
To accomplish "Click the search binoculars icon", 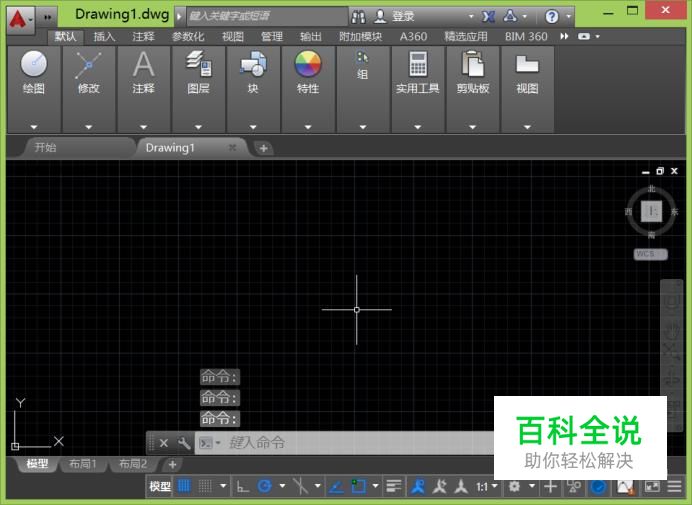I will click(358, 17).
